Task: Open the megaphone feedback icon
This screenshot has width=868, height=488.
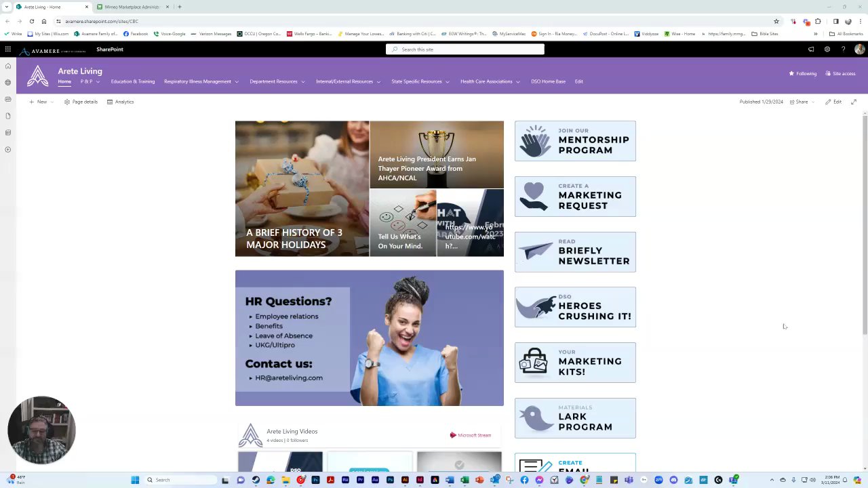Action: click(811, 49)
